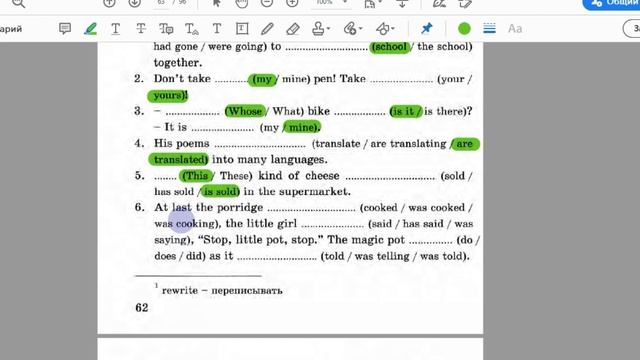Expand the drawing shapes dropdown arrow
Viewport: 640px width, 360px height.
(393, 29)
